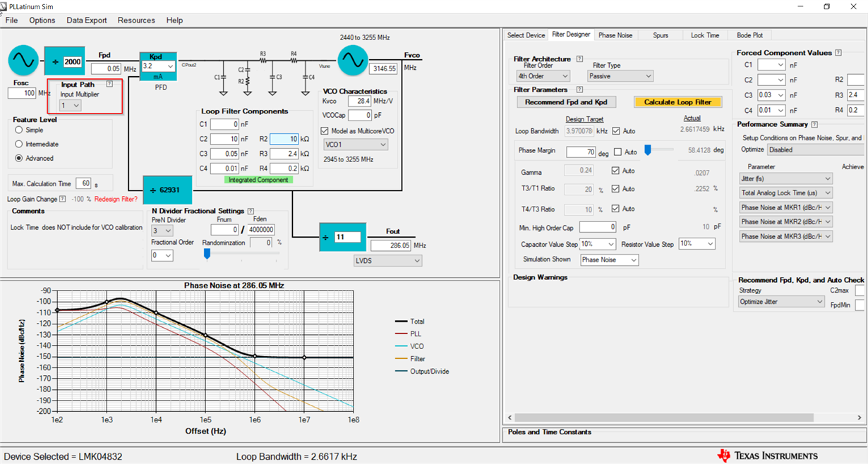Screen dimensions: 868x464
Task: Click Recommend Fpd and Kpd button
Action: [x=566, y=102]
